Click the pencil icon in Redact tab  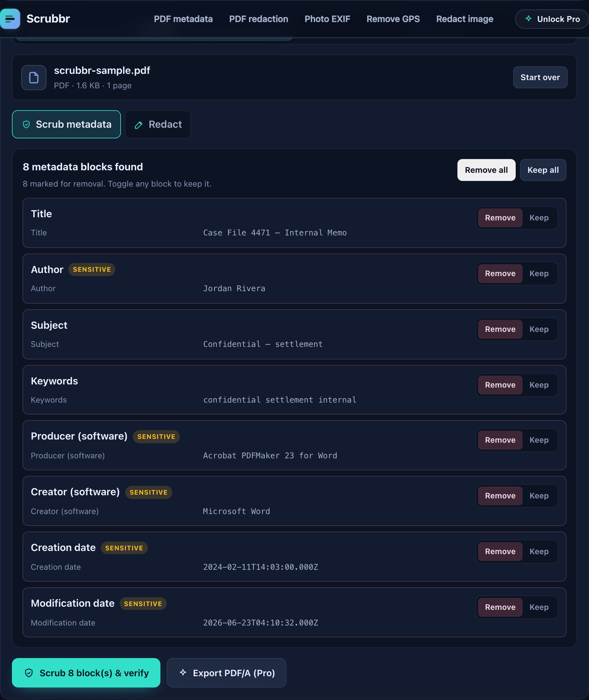click(138, 125)
